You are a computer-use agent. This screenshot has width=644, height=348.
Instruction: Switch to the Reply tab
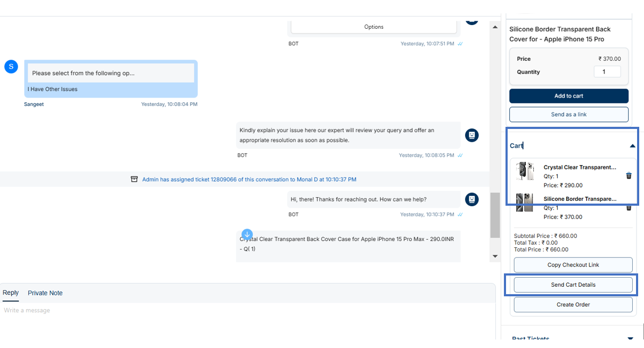(11, 293)
